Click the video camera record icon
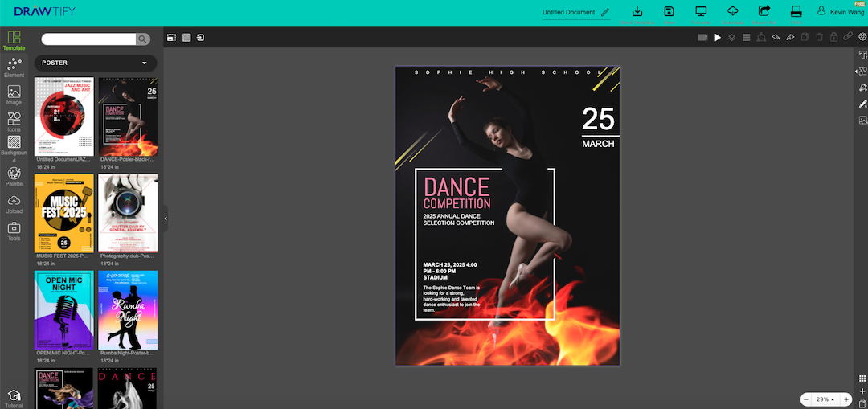 click(x=702, y=38)
